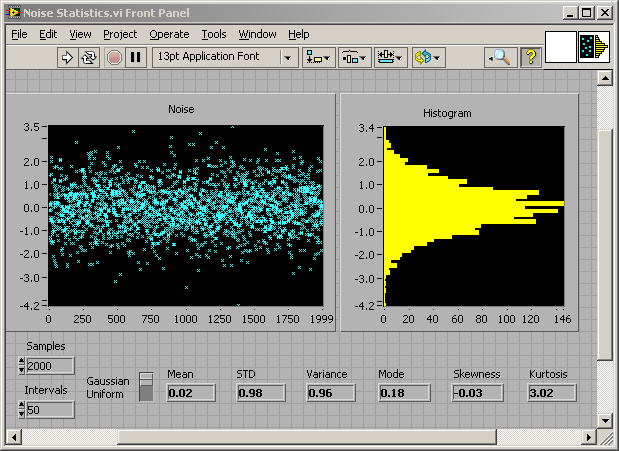The height and width of the screenshot is (451, 619).
Task: Open the Reorder menu
Action: [428, 58]
